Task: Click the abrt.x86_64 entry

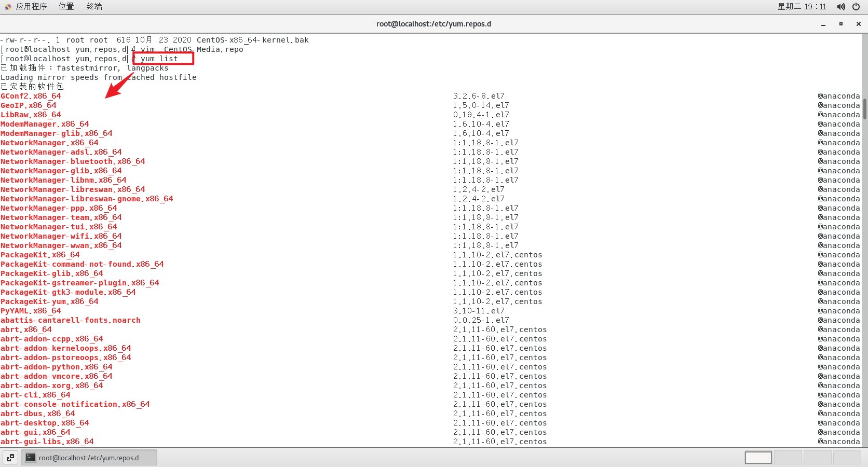Action: [26, 329]
